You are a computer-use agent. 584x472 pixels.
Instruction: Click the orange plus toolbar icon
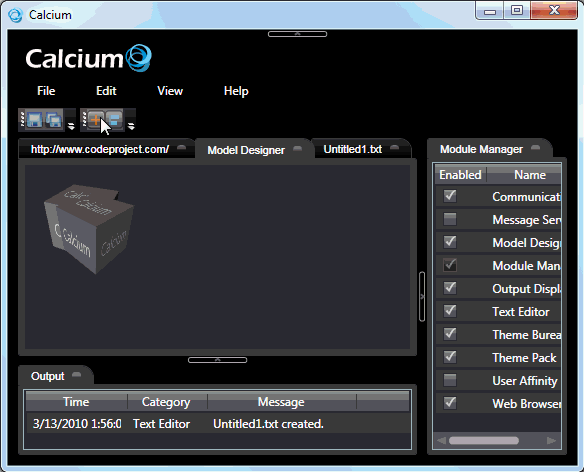coord(96,120)
